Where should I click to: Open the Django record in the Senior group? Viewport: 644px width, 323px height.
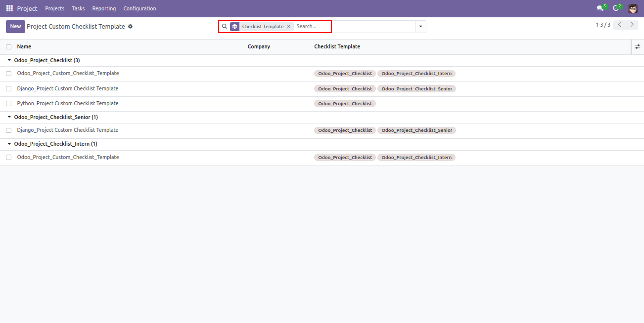(68, 130)
